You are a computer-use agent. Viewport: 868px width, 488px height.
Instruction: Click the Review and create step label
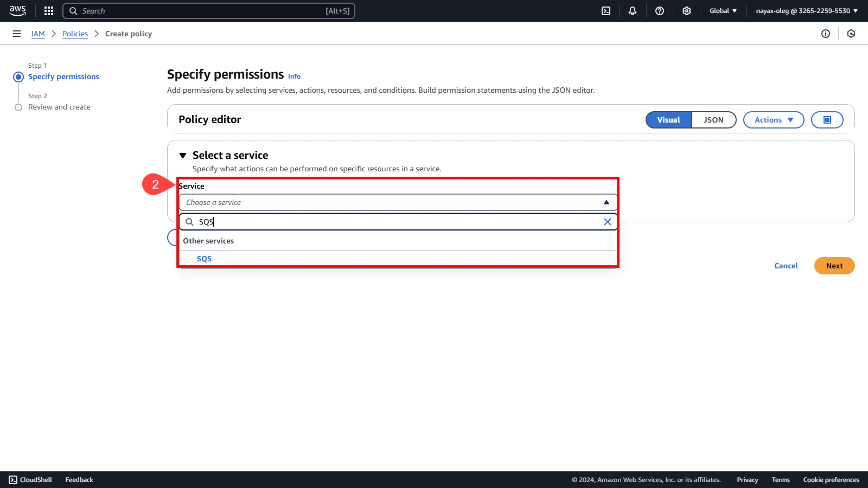point(59,107)
